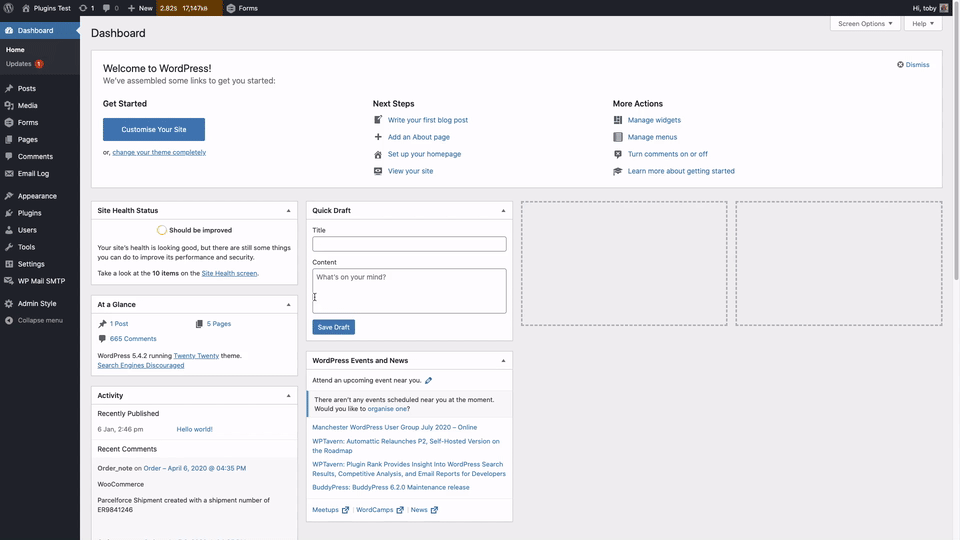Click the query time performance indicator
960x540 pixels.
coord(189,8)
